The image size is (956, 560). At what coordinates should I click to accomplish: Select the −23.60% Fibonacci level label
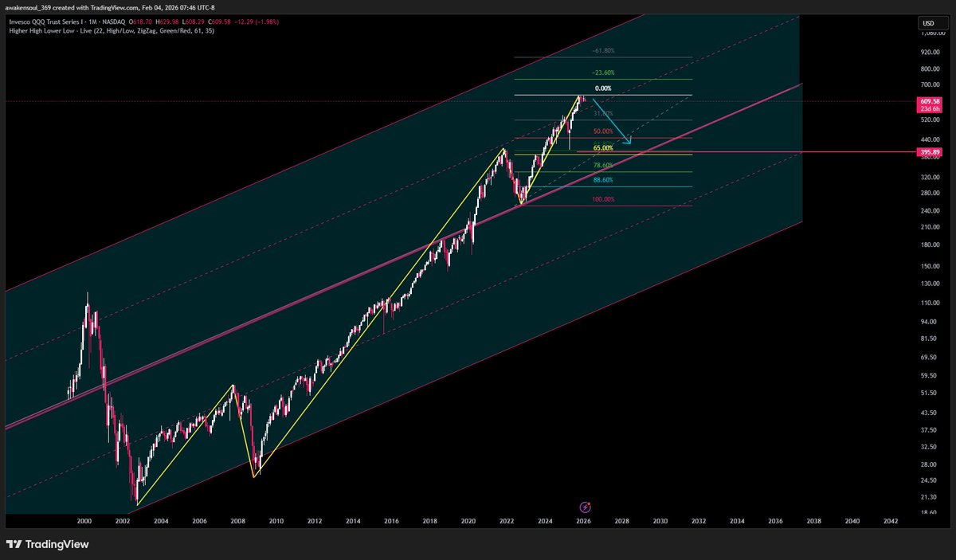coord(603,72)
